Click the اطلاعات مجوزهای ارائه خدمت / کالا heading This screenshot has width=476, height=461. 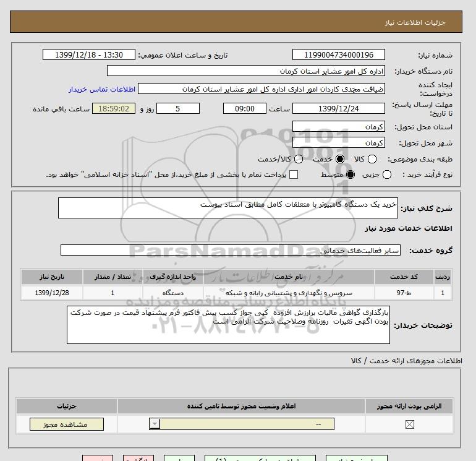pos(407,361)
